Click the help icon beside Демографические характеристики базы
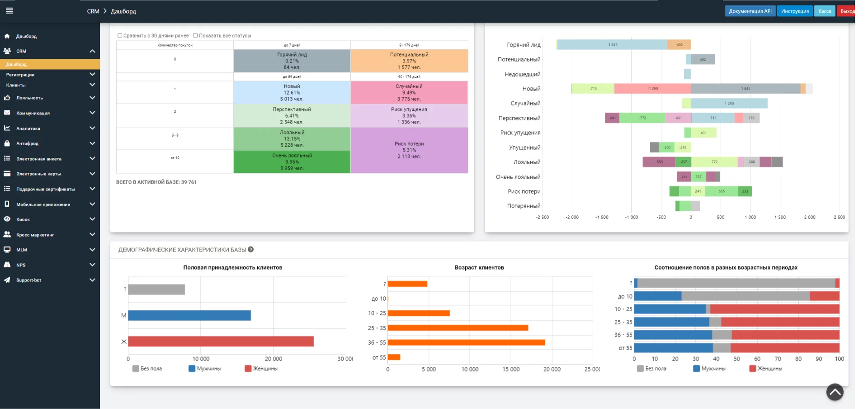868x409 pixels. pyautogui.click(x=251, y=249)
